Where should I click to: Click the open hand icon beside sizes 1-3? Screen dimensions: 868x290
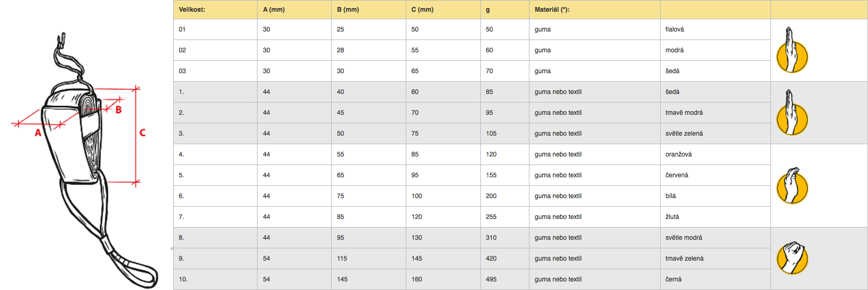(792, 113)
